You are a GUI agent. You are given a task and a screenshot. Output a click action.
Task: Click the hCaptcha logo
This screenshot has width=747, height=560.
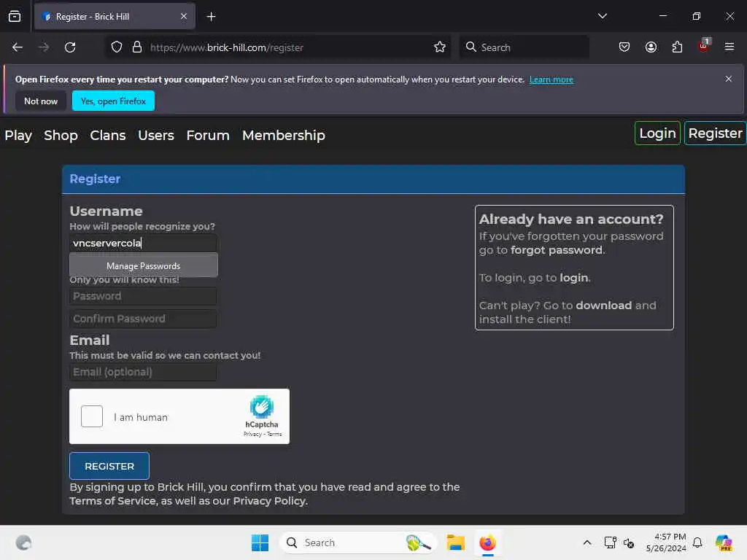coord(262,406)
